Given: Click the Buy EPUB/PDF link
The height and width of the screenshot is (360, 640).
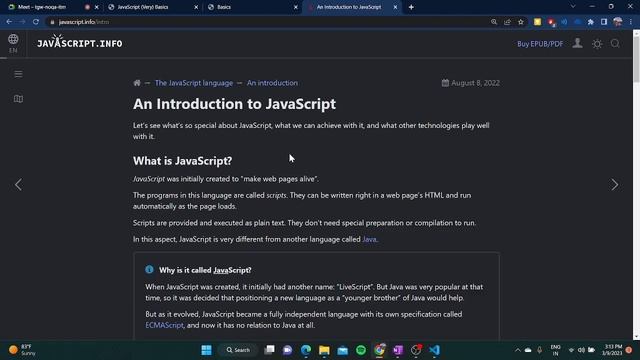Looking at the screenshot, I should tap(540, 44).
